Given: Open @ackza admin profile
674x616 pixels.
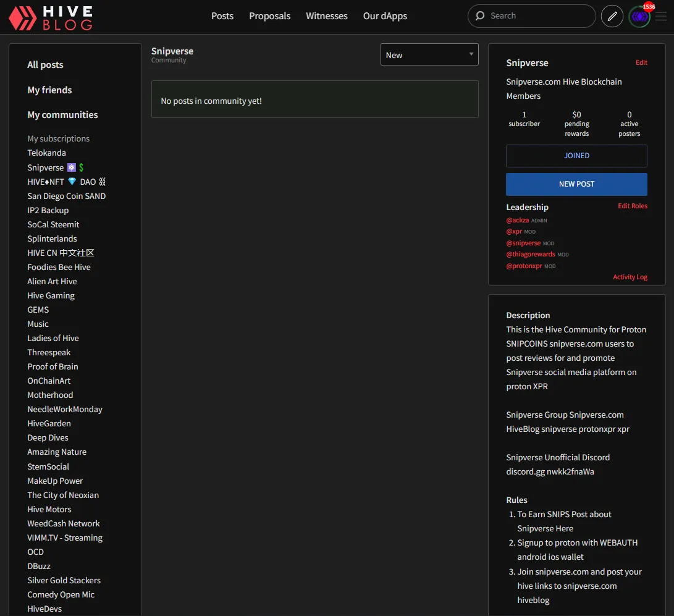Looking at the screenshot, I should (518, 220).
